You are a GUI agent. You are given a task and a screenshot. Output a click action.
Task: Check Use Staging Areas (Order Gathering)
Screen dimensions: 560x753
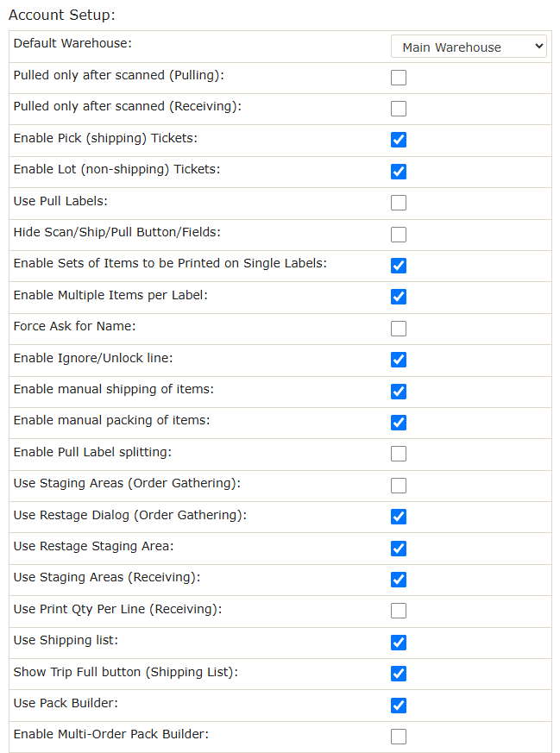(x=398, y=486)
